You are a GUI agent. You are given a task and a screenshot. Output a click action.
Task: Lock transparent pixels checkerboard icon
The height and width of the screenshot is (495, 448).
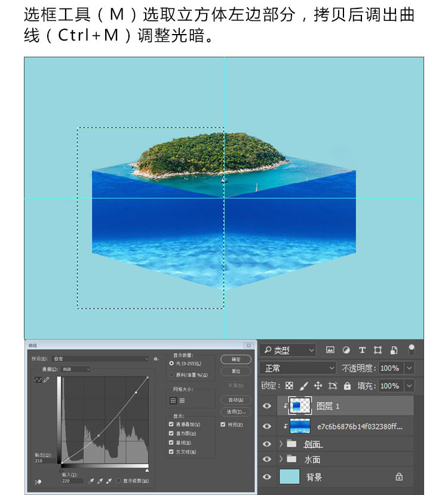point(289,386)
